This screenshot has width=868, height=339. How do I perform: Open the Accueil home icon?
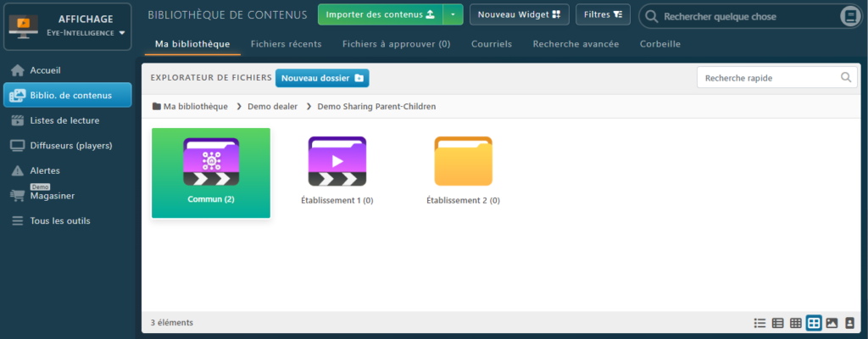[17, 70]
